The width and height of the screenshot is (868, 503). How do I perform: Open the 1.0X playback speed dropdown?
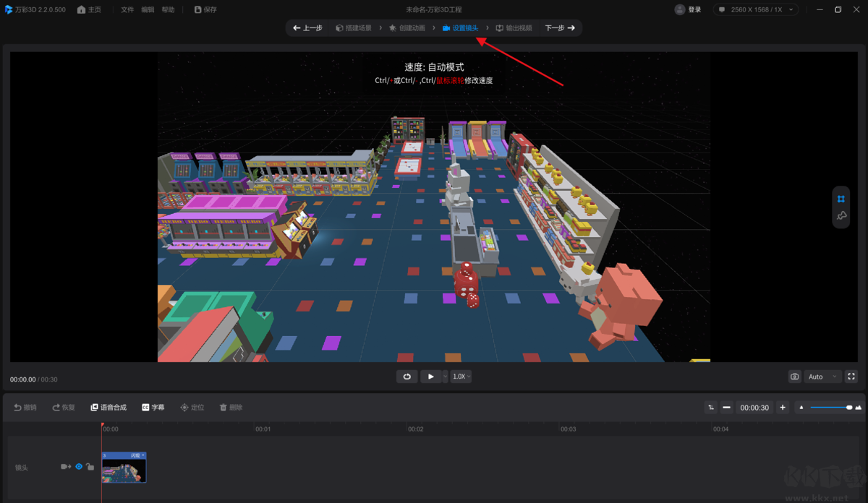pos(461,377)
